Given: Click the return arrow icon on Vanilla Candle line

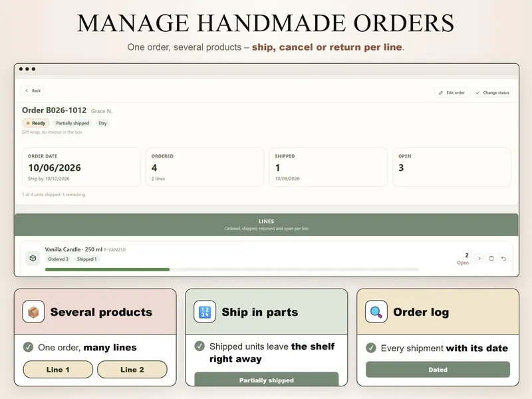Looking at the screenshot, I should coord(503,259).
